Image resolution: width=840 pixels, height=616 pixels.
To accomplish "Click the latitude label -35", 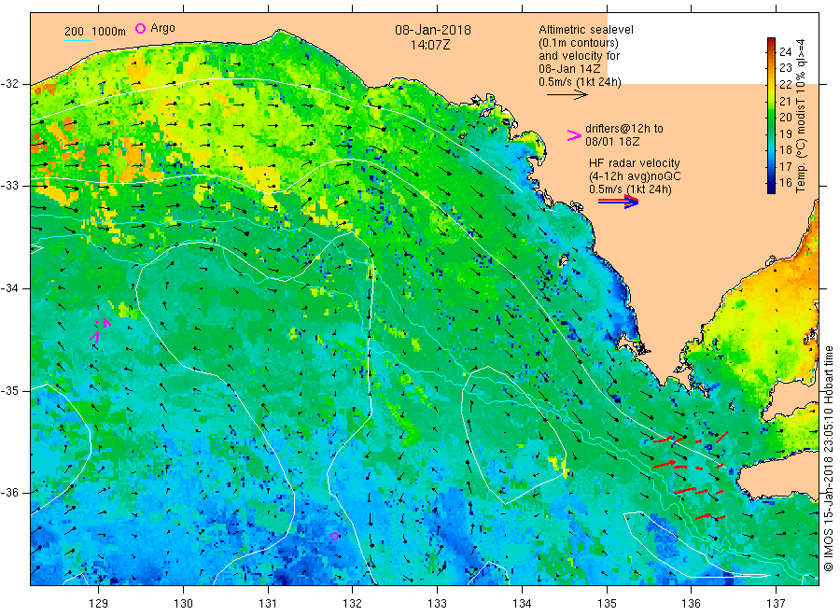I will [9, 391].
